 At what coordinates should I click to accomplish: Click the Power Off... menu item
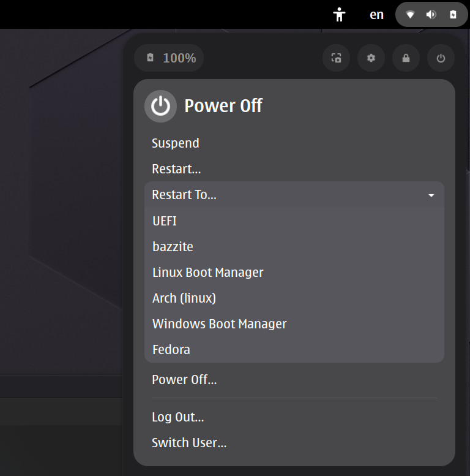pos(294,380)
